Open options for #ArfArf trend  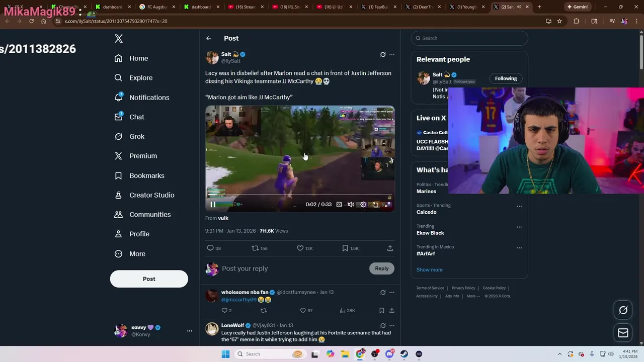[519, 248]
